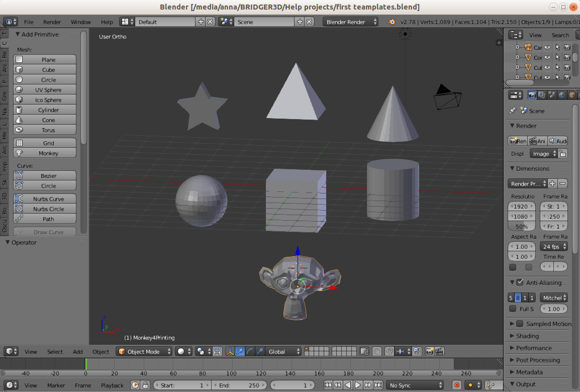Toggle visibility of the Cone outliner row
This screenshot has width=580, height=392.
(x=547, y=57)
